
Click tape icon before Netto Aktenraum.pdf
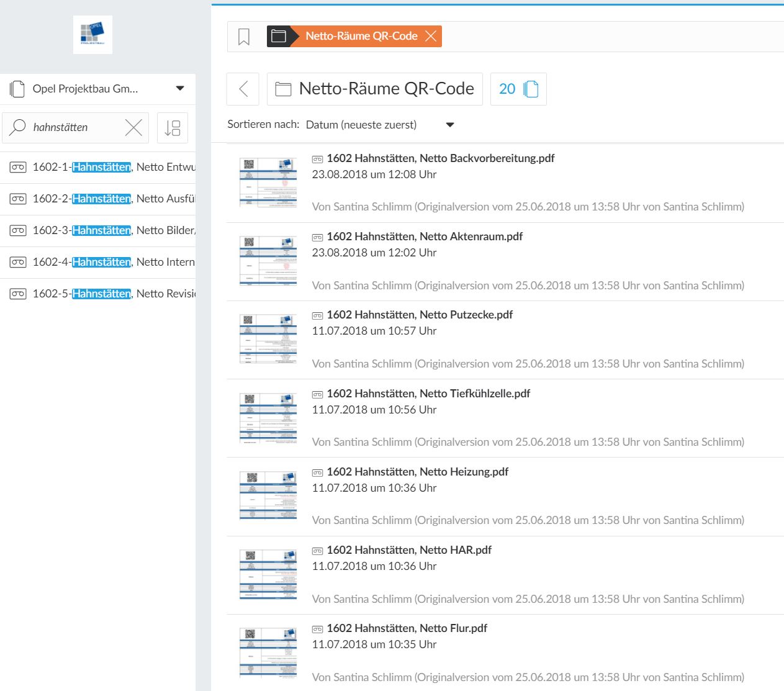317,237
